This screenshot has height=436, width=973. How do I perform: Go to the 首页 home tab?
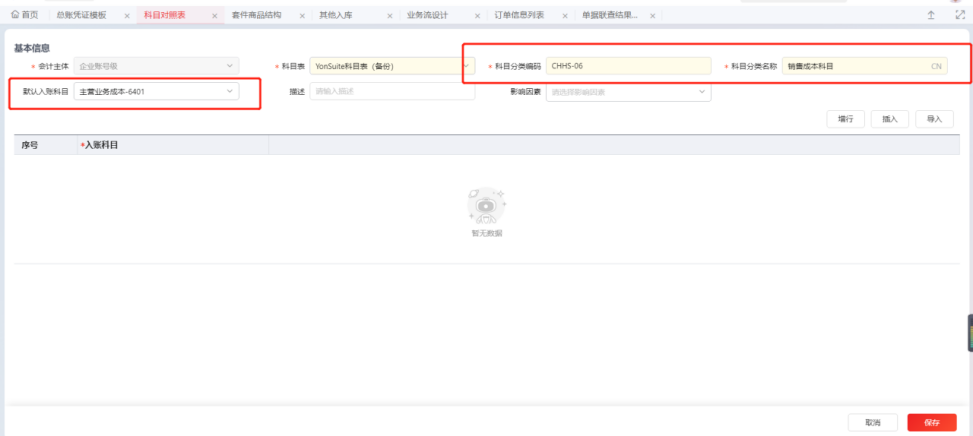point(25,15)
